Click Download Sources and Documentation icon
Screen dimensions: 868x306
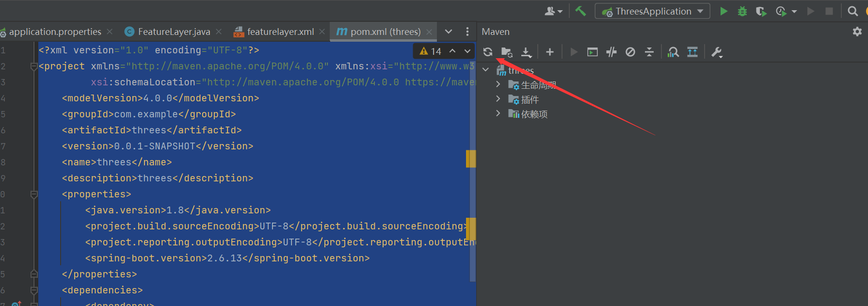(526, 52)
